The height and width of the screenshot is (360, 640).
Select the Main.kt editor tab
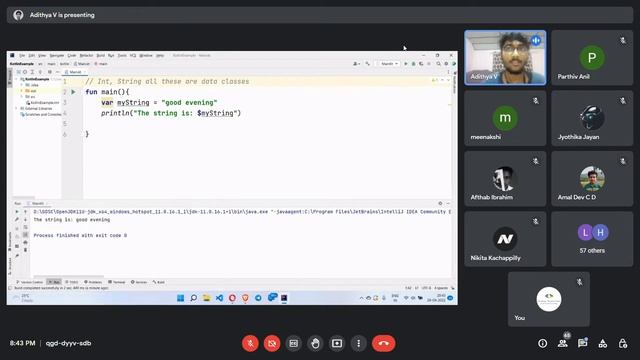click(x=75, y=72)
